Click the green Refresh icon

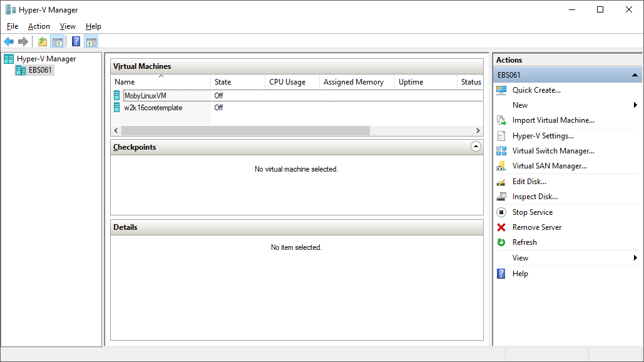coord(501,242)
